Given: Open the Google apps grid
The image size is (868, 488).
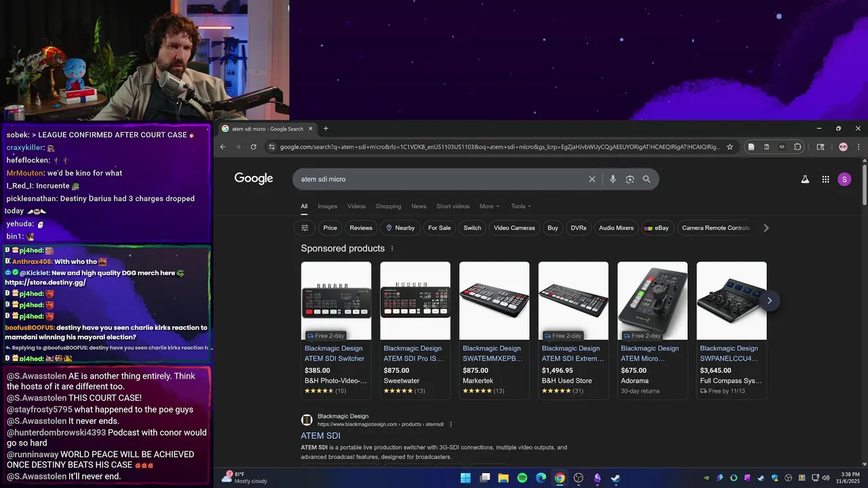Looking at the screenshot, I should tap(825, 179).
